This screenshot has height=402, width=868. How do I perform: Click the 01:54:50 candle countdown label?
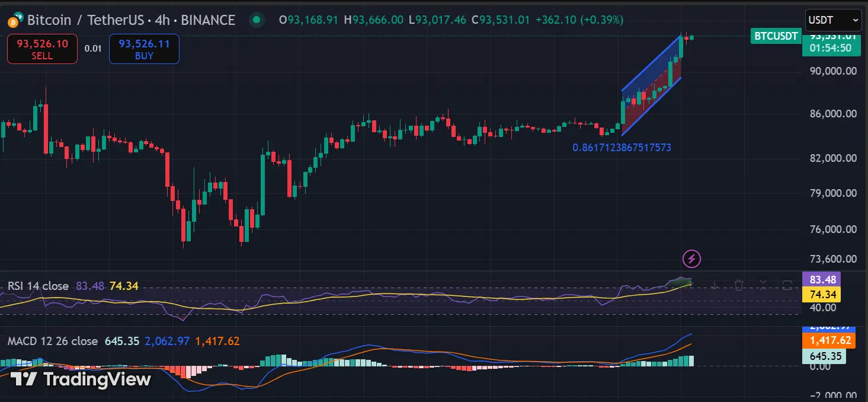[830, 49]
